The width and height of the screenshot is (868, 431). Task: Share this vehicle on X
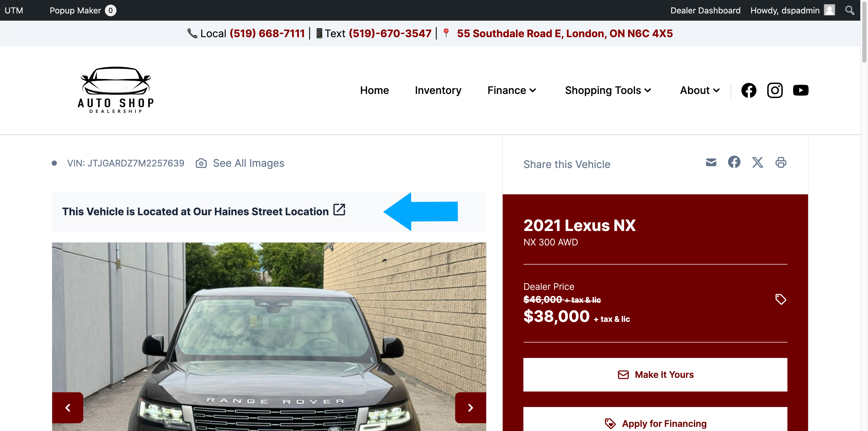[x=757, y=163]
